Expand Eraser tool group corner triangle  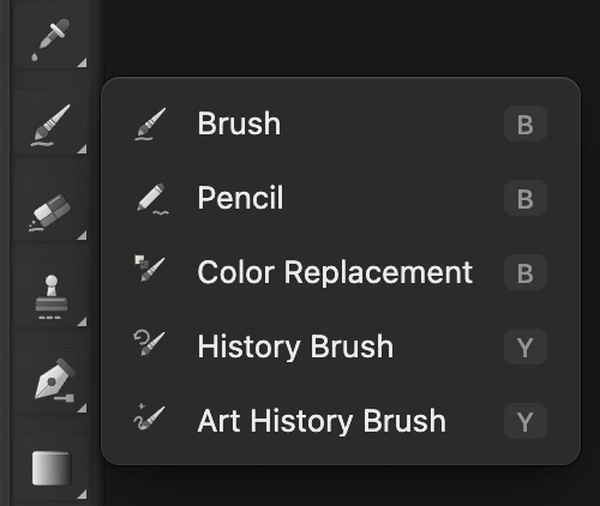pos(82,235)
